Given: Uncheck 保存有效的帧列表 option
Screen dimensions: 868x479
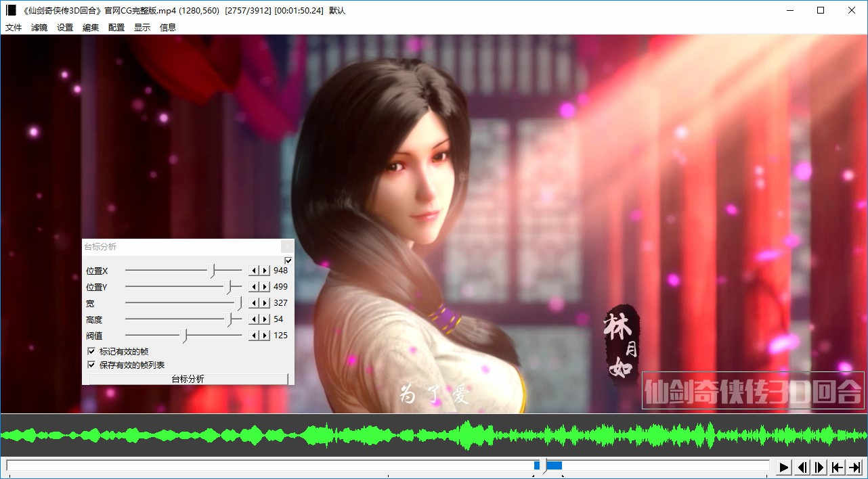Looking at the screenshot, I should [x=91, y=365].
